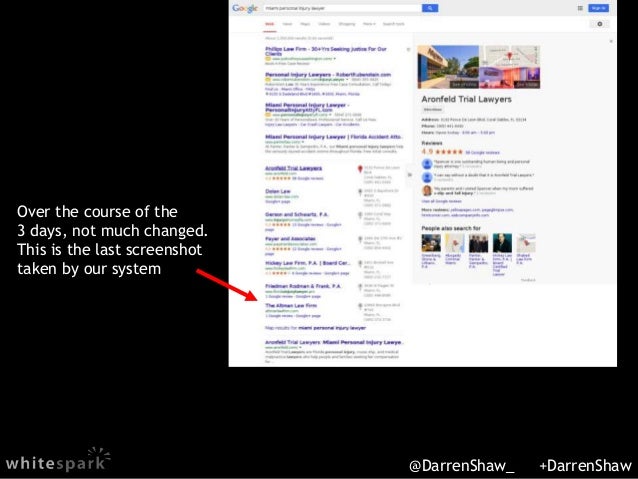Expand the arrow by the organic Aronfeld result URL
This screenshot has width=638, height=479.
point(300,348)
